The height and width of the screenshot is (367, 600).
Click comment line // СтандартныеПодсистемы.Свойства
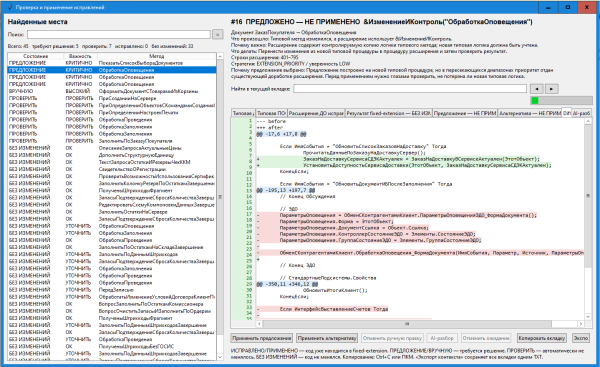point(328,278)
